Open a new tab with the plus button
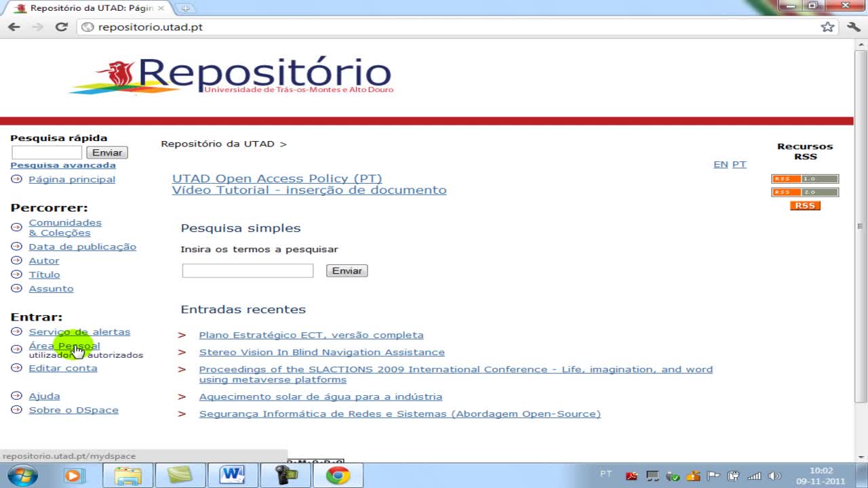This screenshot has height=488, width=868. (185, 8)
